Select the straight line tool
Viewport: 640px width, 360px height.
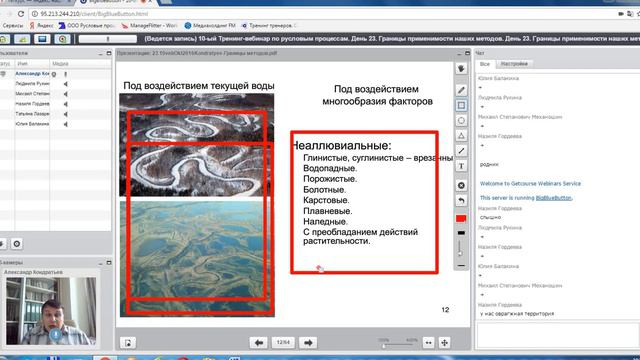click(x=461, y=151)
